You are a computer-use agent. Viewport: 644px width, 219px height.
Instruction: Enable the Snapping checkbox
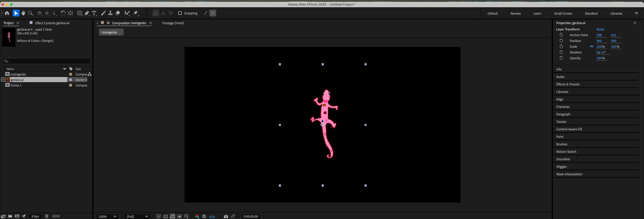[x=180, y=13]
